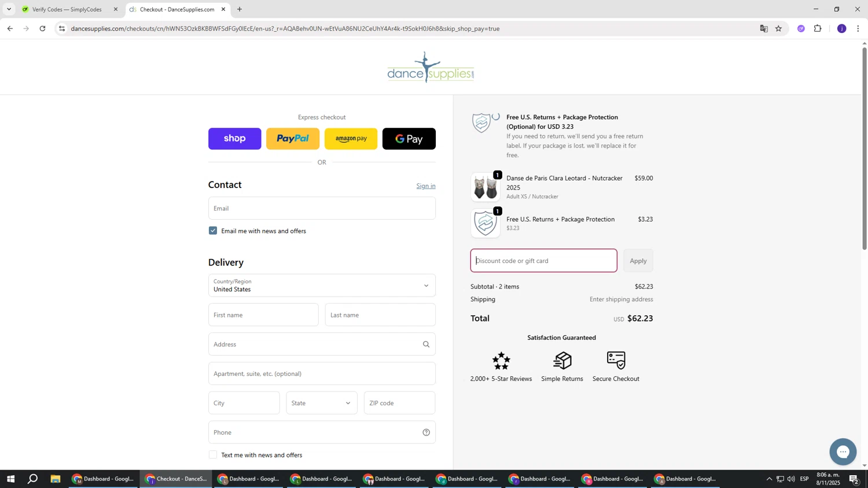The height and width of the screenshot is (488, 868).
Task: Open the live chat bubble
Action: point(843,452)
